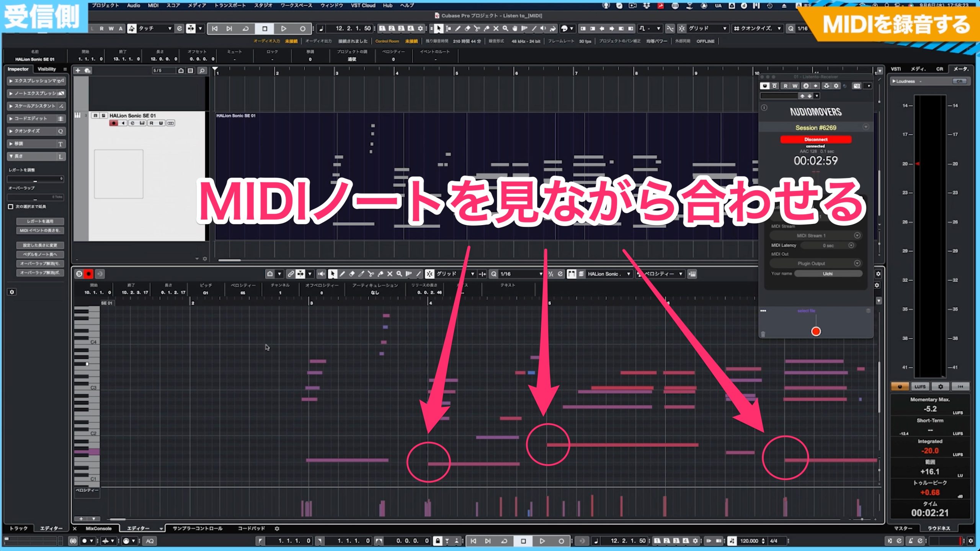Click 設定した長さに変更 button

(x=40, y=245)
